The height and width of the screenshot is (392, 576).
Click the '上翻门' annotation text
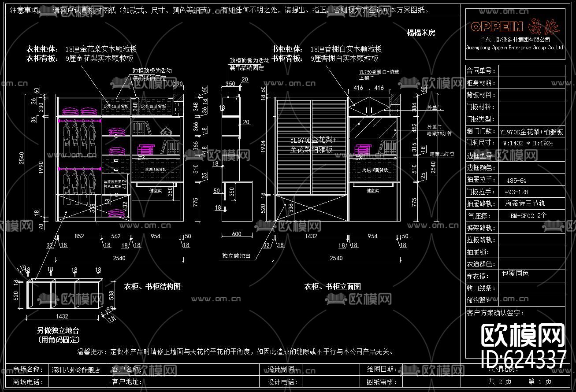[x=368, y=78]
